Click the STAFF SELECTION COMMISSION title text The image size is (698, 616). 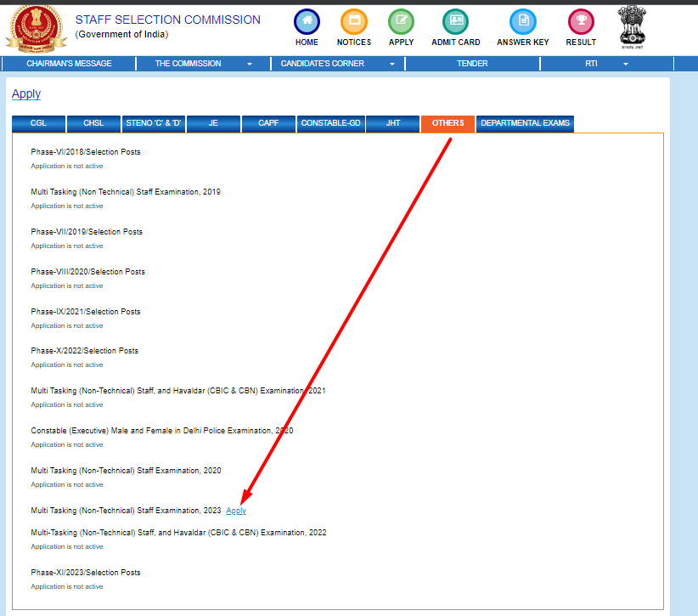coord(168,20)
